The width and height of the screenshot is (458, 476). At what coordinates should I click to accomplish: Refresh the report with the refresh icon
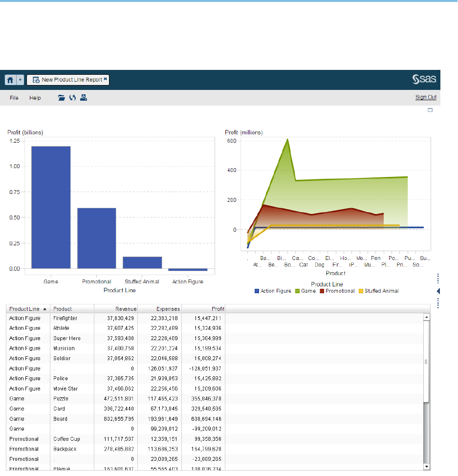(x=72, y=97)
